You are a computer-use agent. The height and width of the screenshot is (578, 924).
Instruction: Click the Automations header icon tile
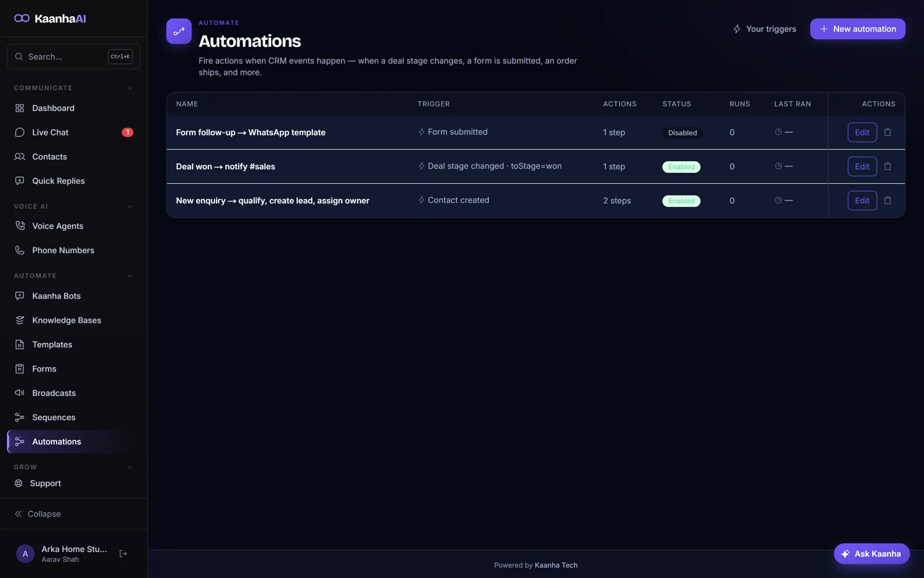tap(179, 31)
